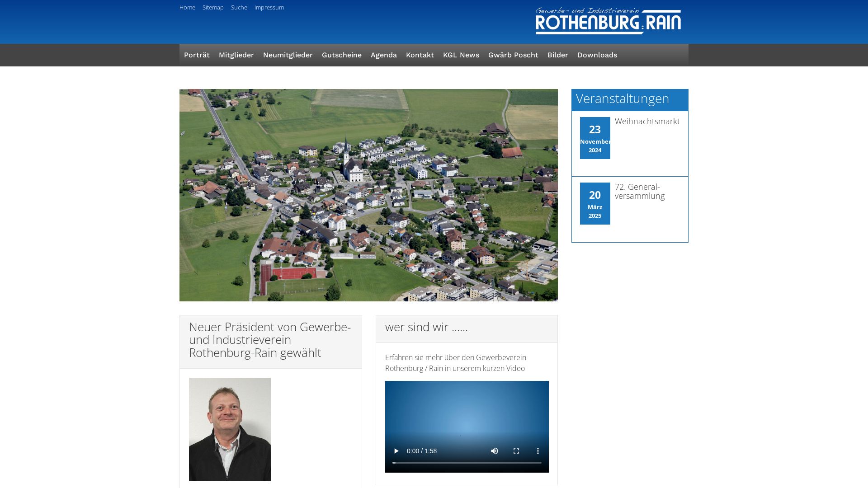The width and height of the screenshot is (868, 488).
Task: Open the Agenda menu item
Action: pyautogui.click(x=384, y=55)
